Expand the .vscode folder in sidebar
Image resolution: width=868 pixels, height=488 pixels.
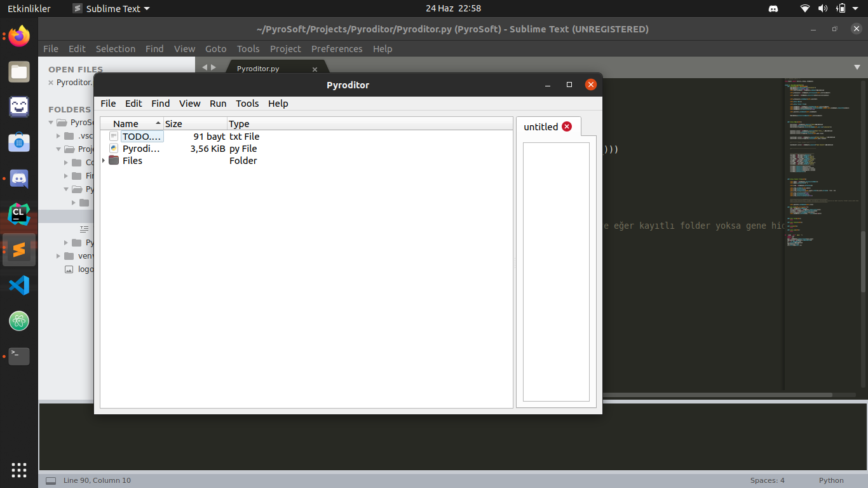click(58, 136)
